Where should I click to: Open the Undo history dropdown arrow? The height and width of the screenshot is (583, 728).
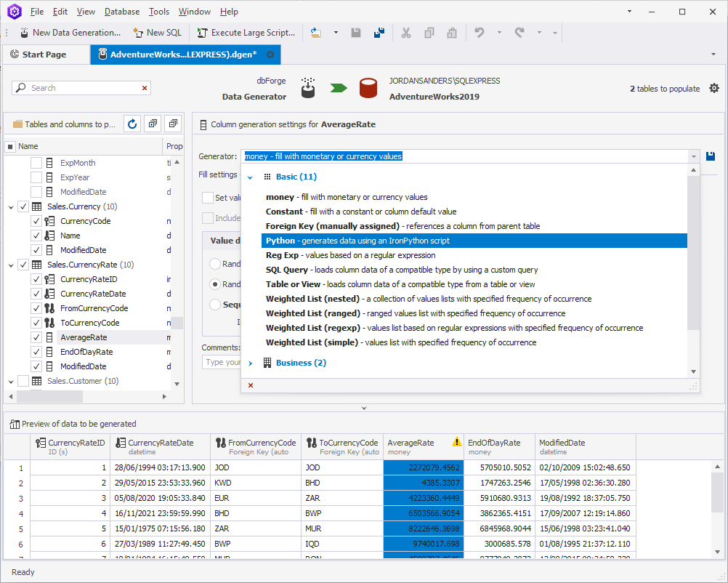click(x=499, y=33)
